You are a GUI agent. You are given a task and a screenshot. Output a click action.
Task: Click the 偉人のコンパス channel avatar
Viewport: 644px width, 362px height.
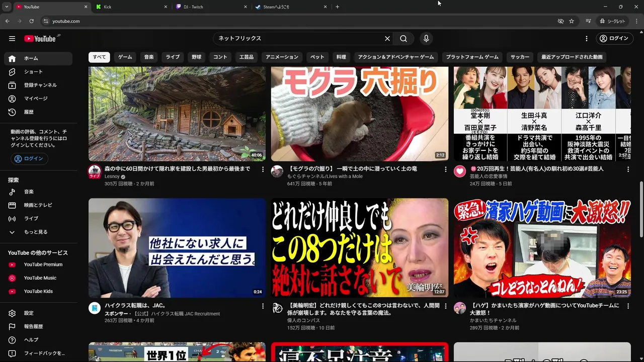[277, 308]
